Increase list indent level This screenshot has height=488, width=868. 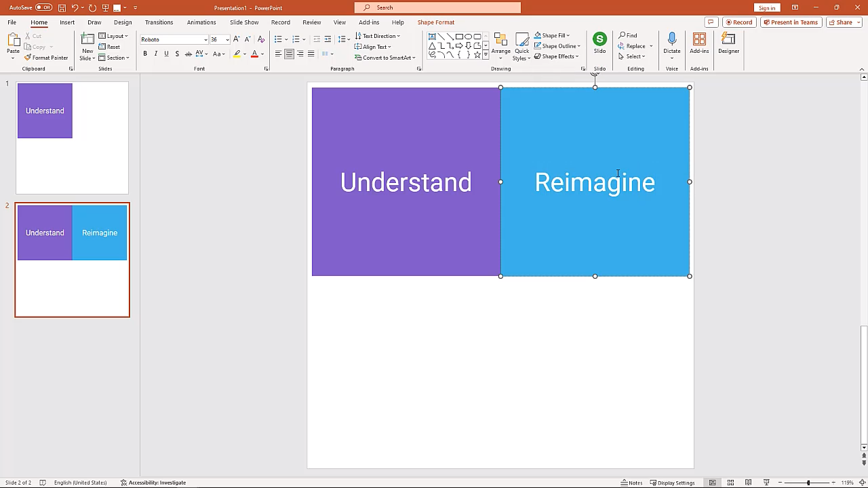[328, 39]
